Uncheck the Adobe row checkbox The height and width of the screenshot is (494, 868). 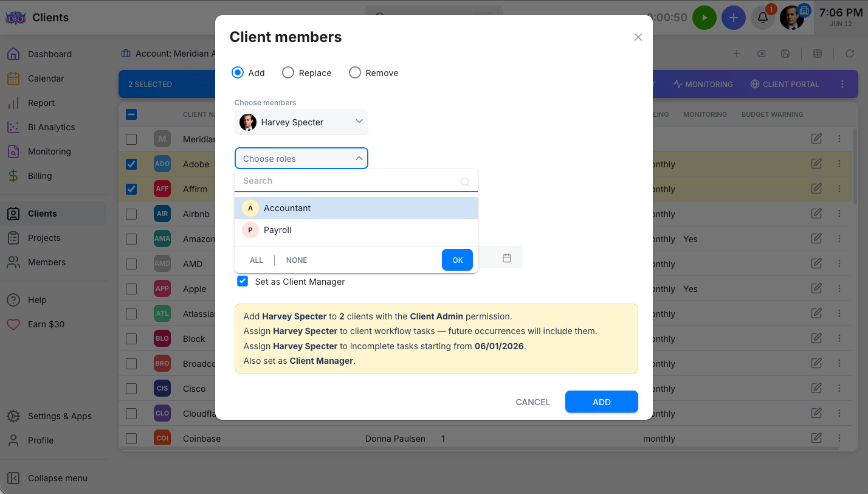click(131, 164)
